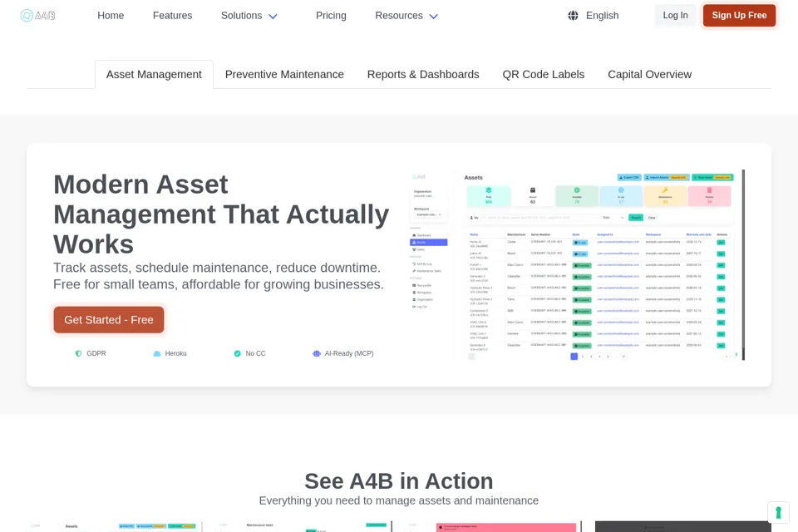Click the 'No CC' label
The width and height of the screenshot is (798, 532).
click(x=255, y=353)
